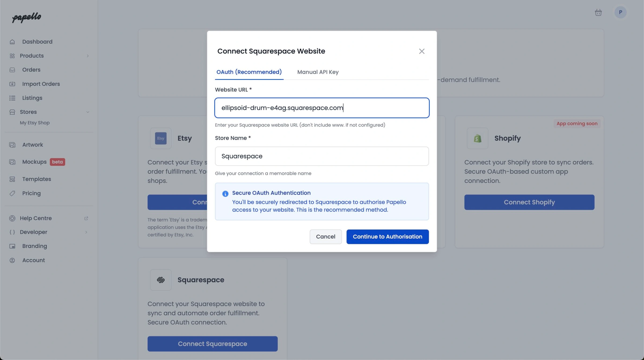The width and height of the screenshot is (644, 360).
Task: Collapse the Stores section chevron
Action: coord(87,112)
